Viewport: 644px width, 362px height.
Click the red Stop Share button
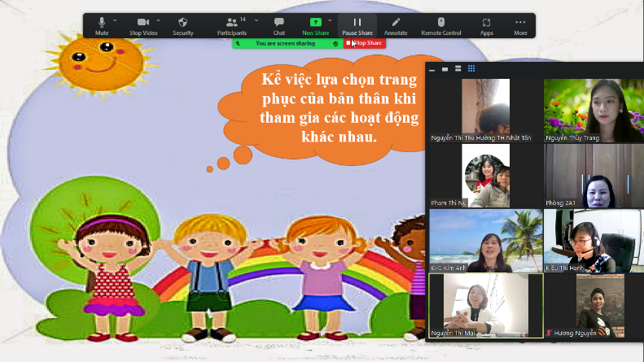364,43
